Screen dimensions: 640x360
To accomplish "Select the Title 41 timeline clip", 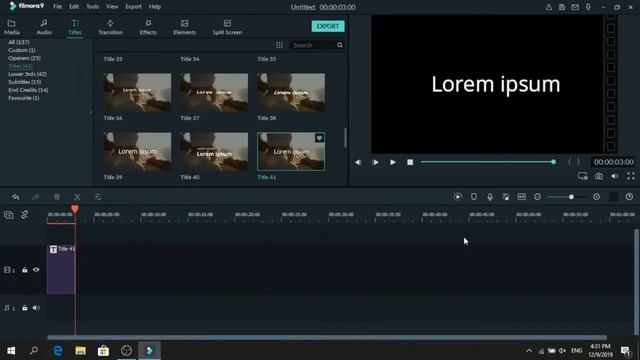I will pyautogui.click(x=61, y=269).
